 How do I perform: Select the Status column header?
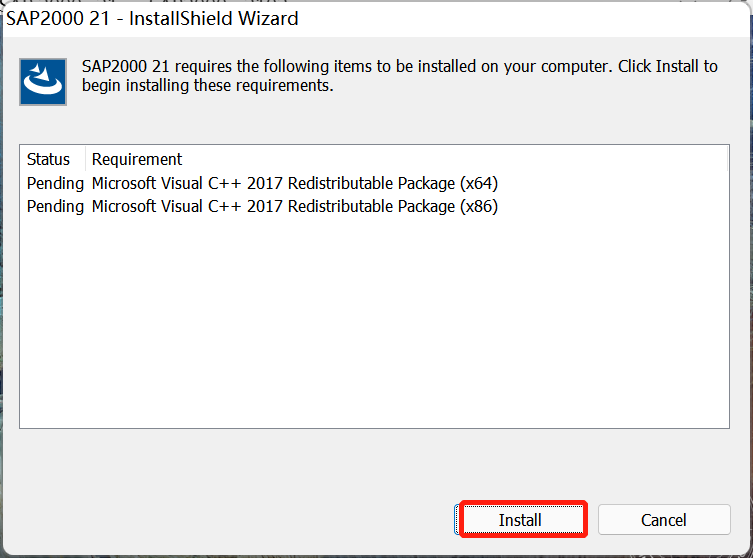pos(49,159)
